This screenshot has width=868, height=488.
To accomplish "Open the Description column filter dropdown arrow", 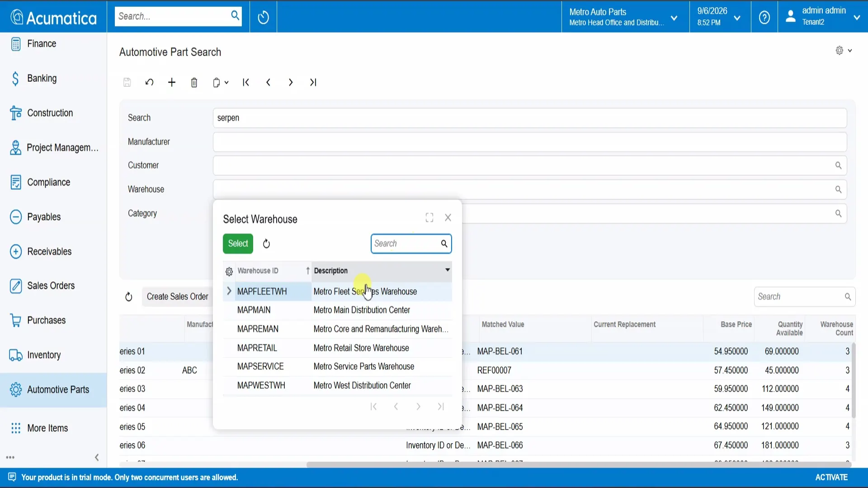I will 448,270.
